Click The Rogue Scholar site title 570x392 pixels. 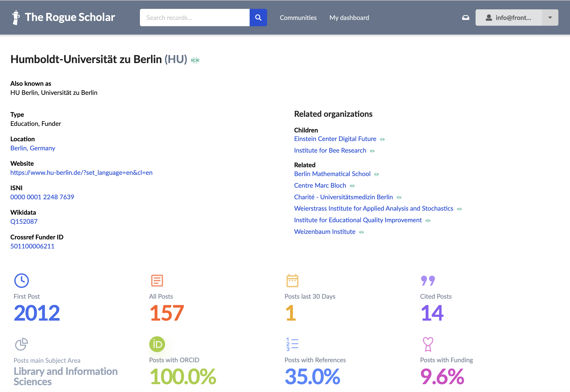(x=70, y=17)
